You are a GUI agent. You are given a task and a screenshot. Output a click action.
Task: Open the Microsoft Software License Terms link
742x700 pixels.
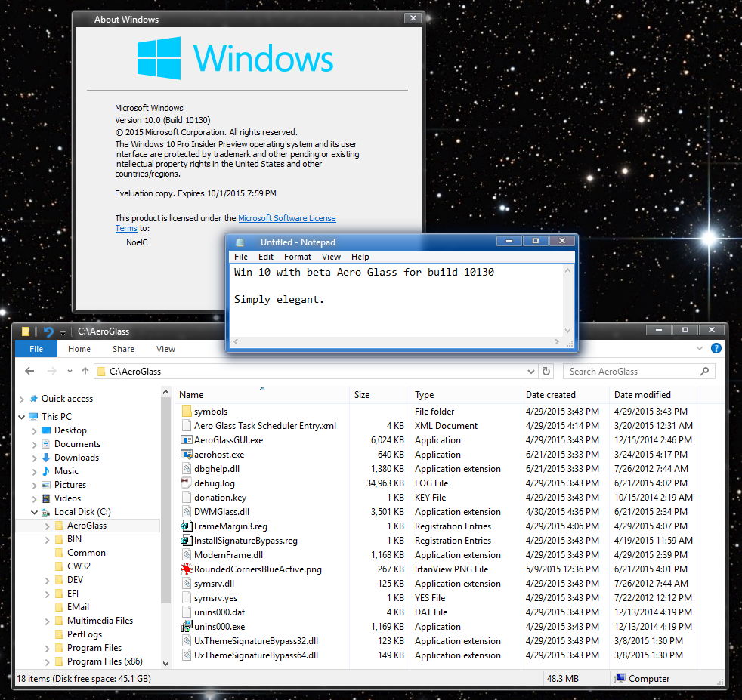tap(287, 218)
